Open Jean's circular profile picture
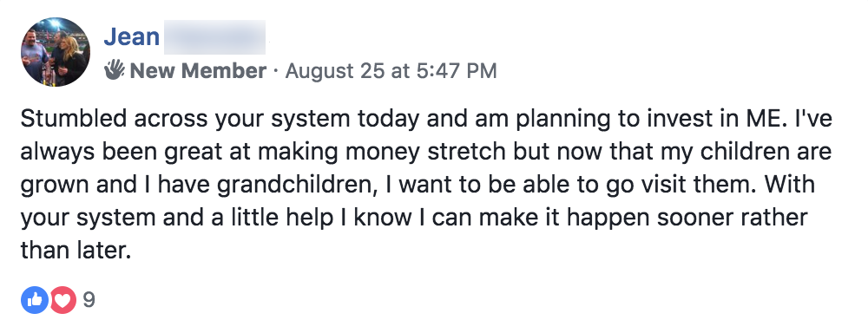 point(56,52)
